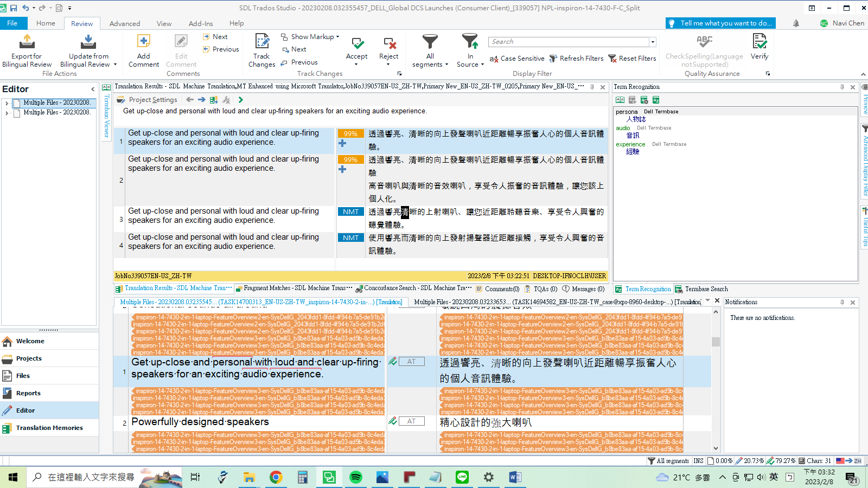
Task: Switch to the View ribbon tab
Action: (164, 23)
